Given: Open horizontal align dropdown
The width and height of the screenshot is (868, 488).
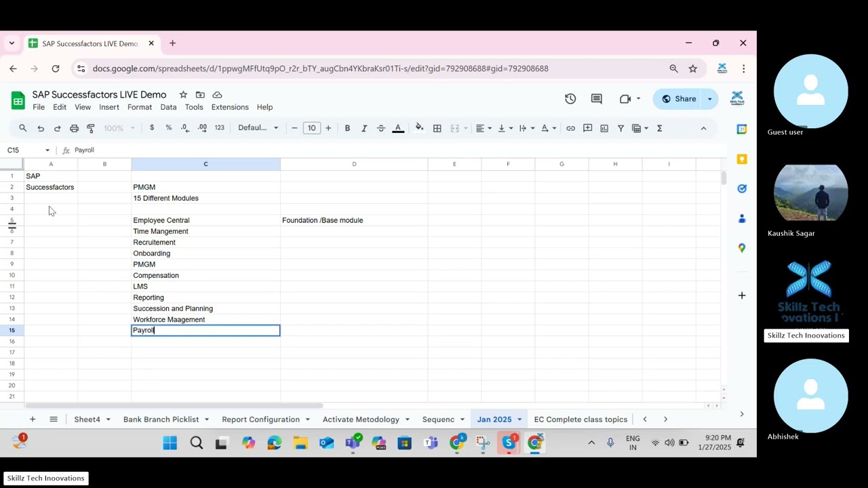Looking at the screenshot, I should point(484,128).
